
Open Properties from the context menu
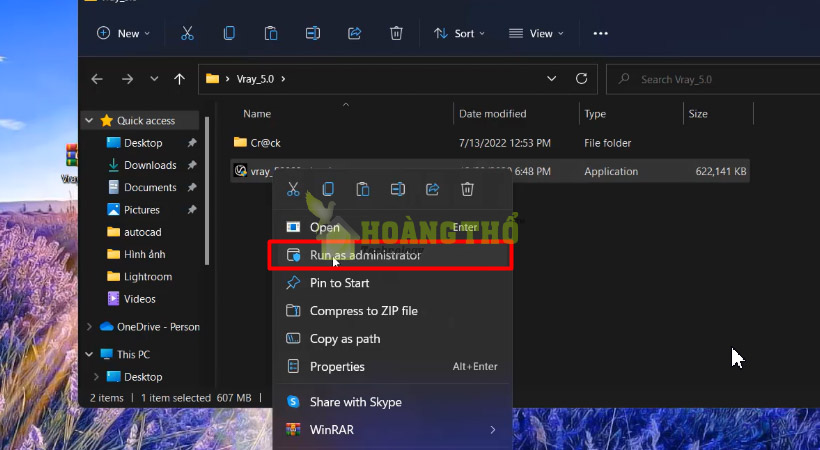(391, 366)
